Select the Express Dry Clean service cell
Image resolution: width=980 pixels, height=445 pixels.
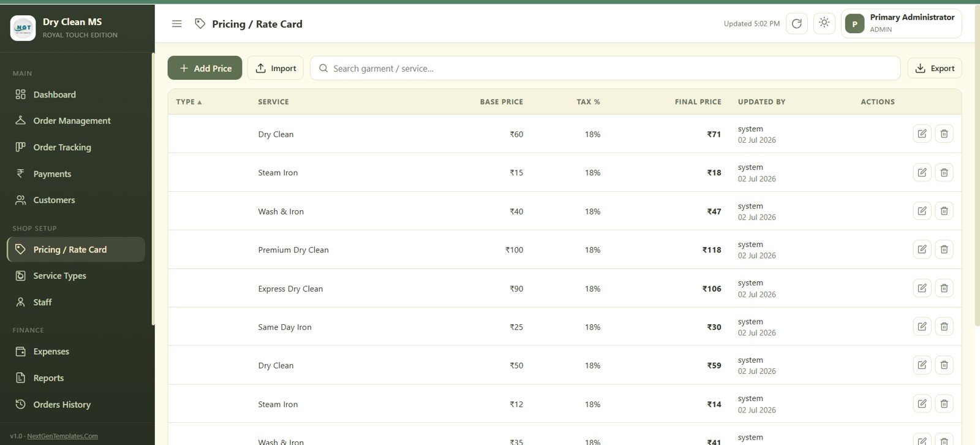pyautogui.click(x=290, y=289)
